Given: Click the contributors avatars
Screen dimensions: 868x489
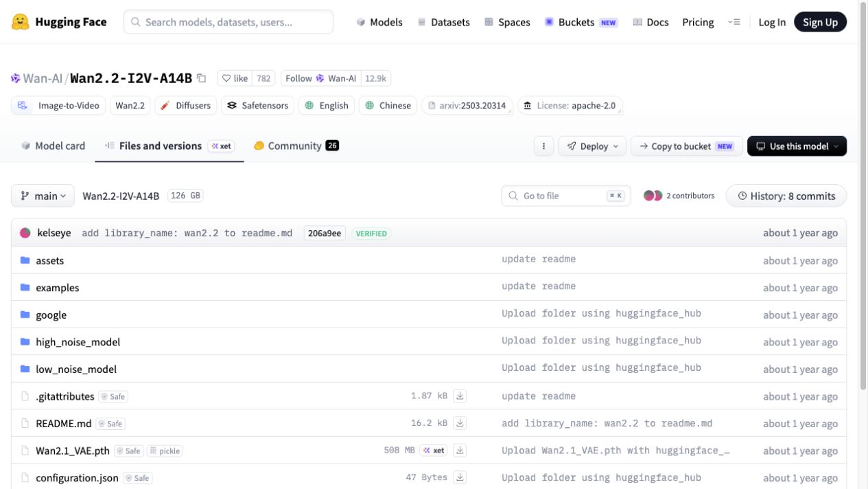Looking at the screenshot, I should [653, 196].
